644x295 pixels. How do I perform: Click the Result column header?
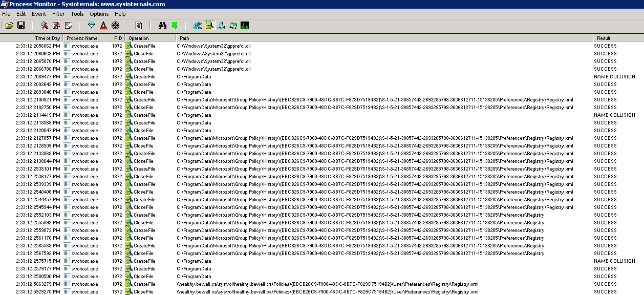(x=604, y=38)
